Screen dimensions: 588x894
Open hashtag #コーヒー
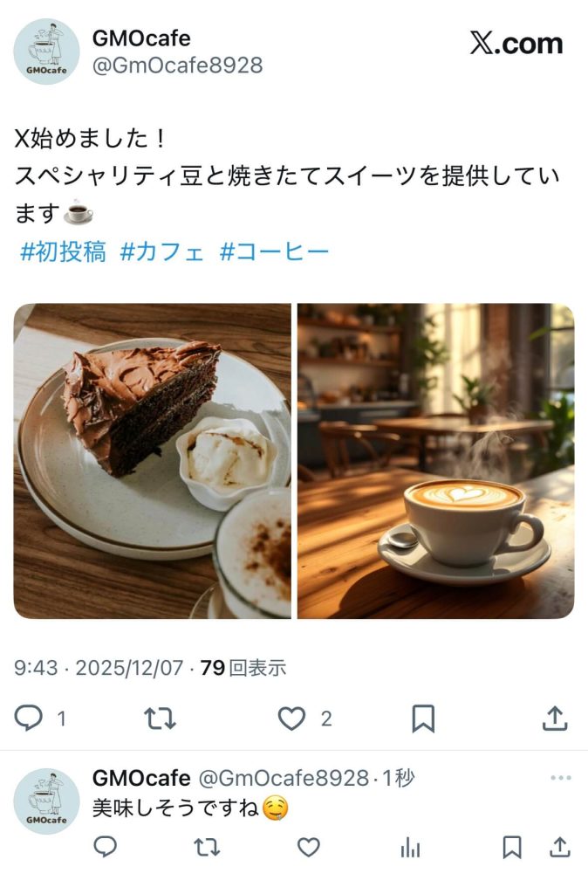275,251
